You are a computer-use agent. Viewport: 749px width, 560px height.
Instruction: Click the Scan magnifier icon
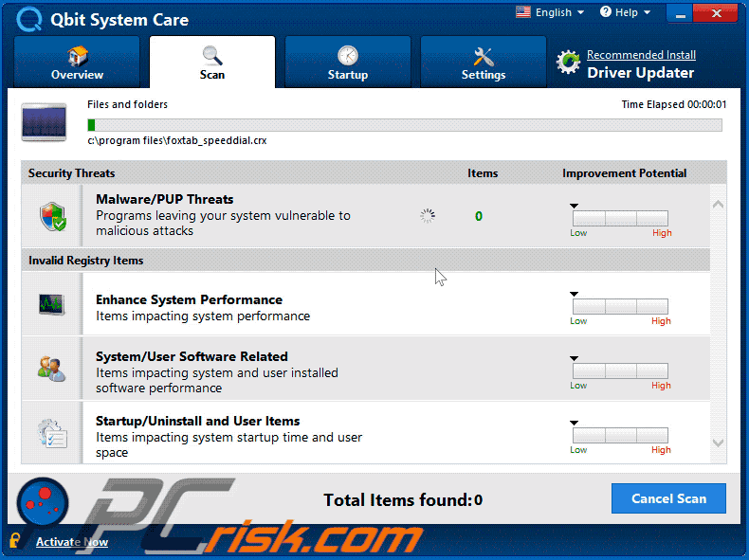(x=212, y=55)
